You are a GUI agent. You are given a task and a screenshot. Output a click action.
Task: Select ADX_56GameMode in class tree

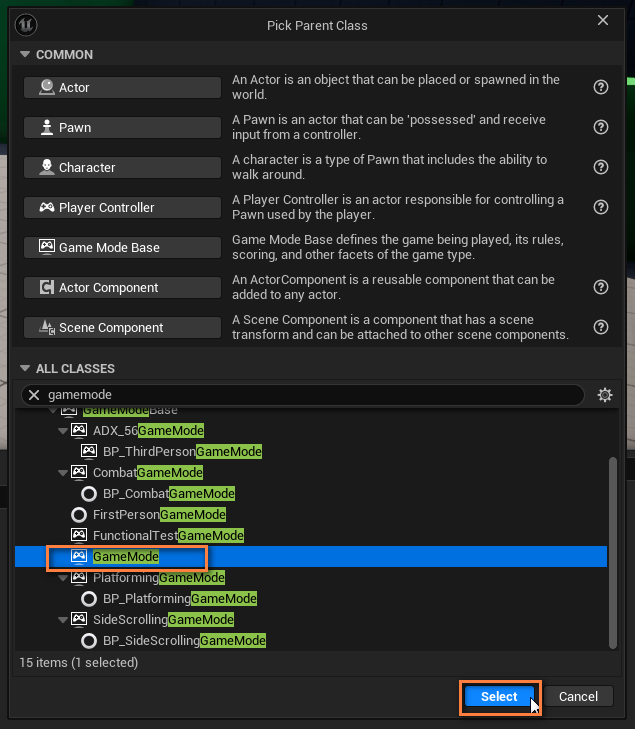pos(148,431)
